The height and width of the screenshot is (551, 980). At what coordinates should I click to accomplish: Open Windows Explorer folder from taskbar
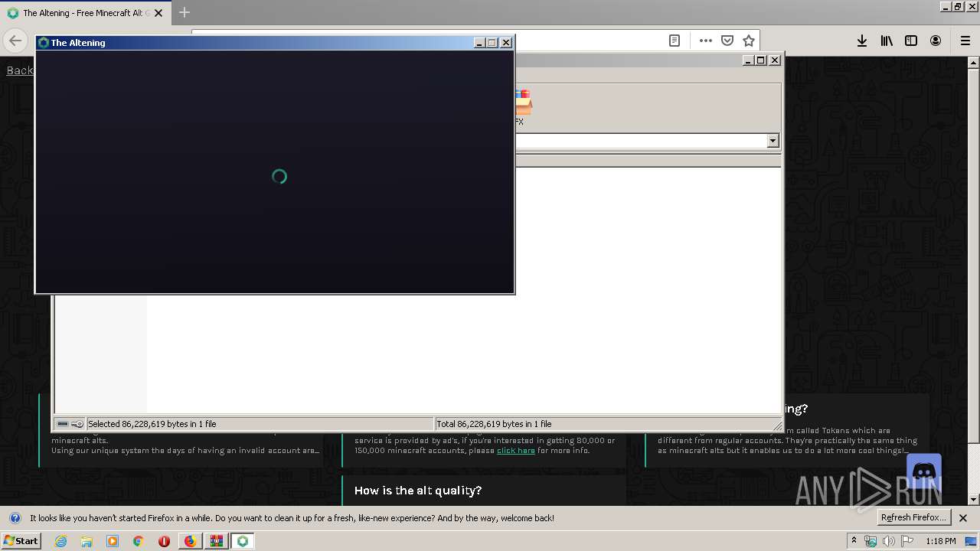click(87, 541)
